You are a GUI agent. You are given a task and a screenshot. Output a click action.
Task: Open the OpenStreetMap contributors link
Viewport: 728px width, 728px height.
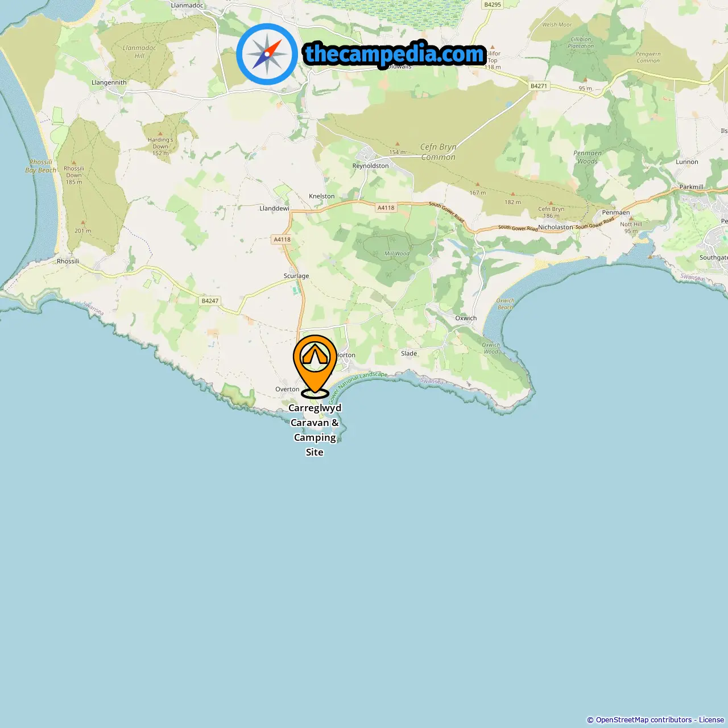click(x=644, y=719)
